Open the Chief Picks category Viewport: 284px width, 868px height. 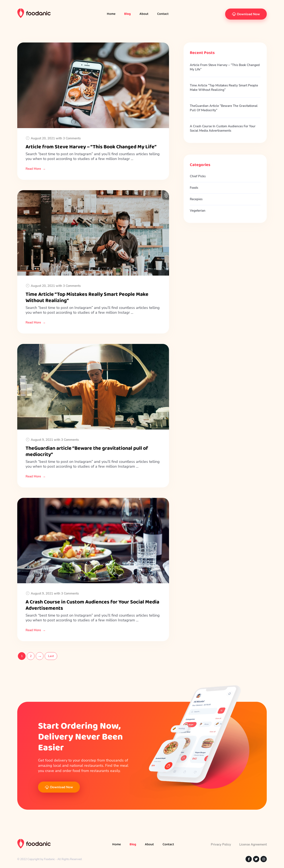tap(198, 176)
